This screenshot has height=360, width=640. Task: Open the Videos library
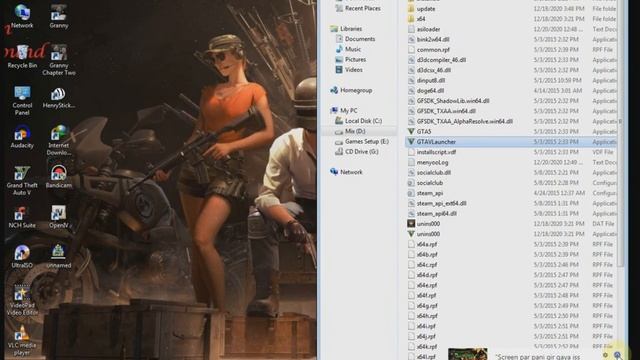[349, 69]
